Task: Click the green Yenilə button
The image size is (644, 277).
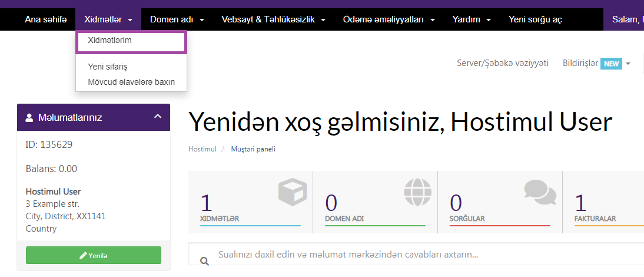Action: (x=94, y=255)
